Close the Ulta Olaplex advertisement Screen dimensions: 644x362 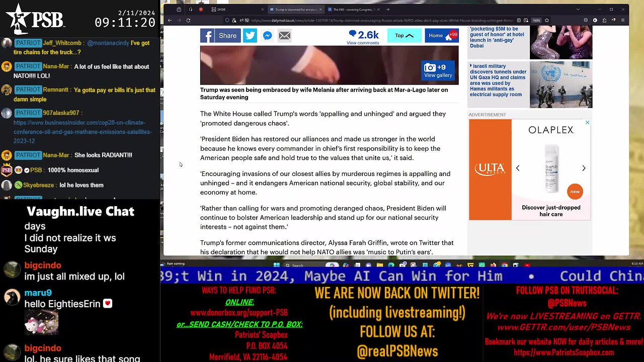(x=587, y=122)
